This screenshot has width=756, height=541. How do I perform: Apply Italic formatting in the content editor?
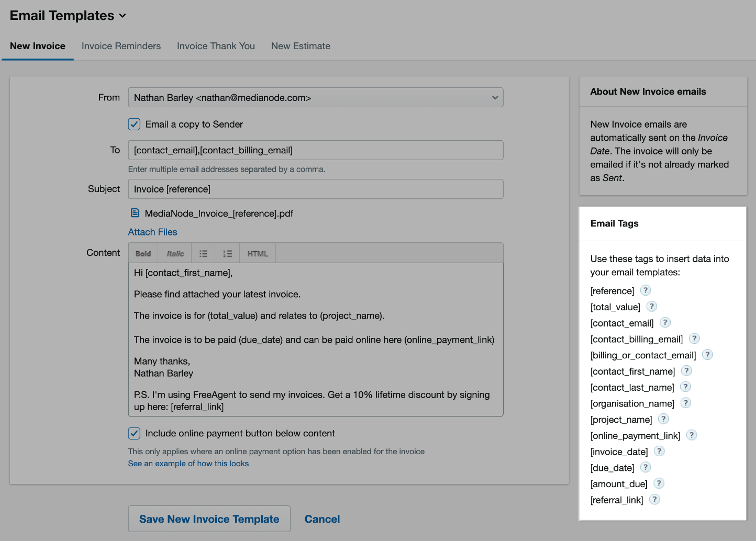[174, 253]
